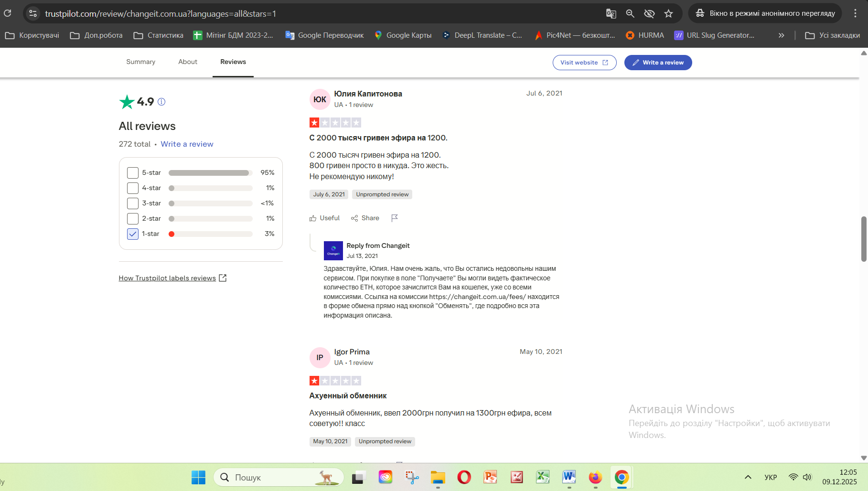The width and height of the screenshot is (868, 491).
Task: Open the URL Slug Generator bookmark
Action: pos(714,35)
